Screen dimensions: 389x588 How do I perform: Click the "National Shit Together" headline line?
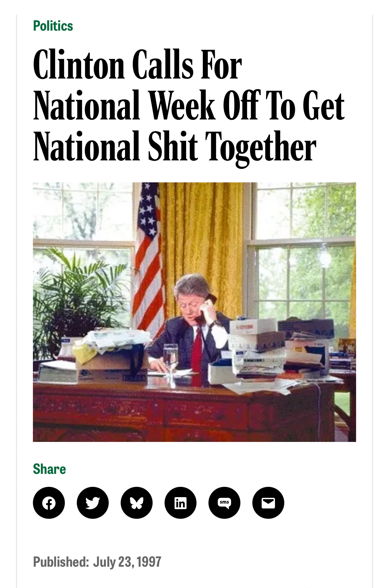click(x=175, y=146)
